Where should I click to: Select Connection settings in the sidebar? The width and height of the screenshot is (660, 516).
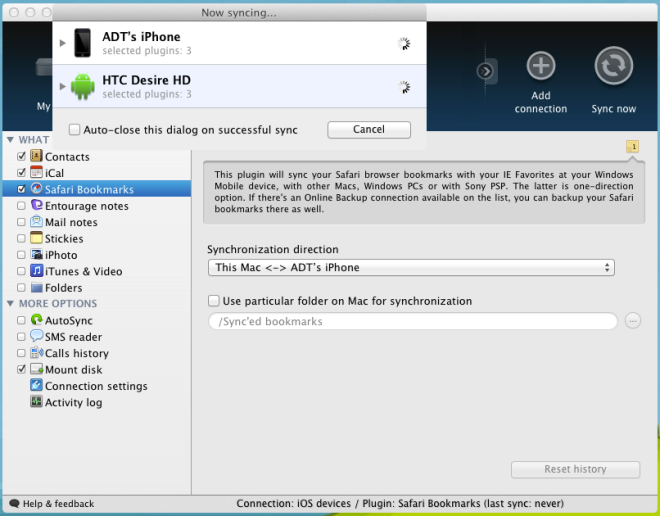(x=96, y=386)
